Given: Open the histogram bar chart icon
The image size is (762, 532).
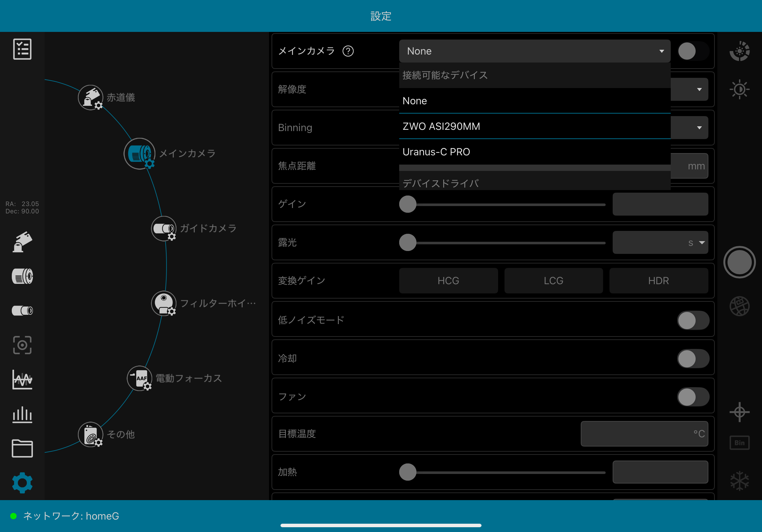Looking at the screenshot, I should coord(22,415).
